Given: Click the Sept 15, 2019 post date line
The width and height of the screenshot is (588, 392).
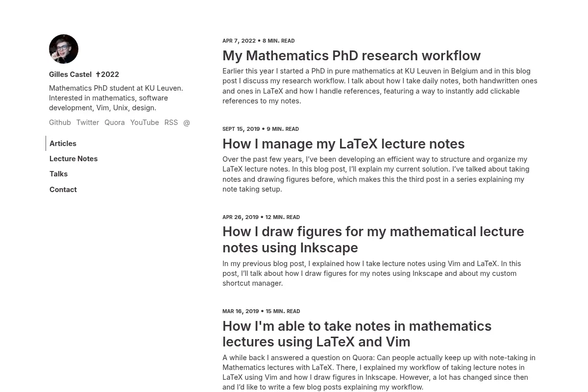Looking at the screenshot, I should click(261, 129).
